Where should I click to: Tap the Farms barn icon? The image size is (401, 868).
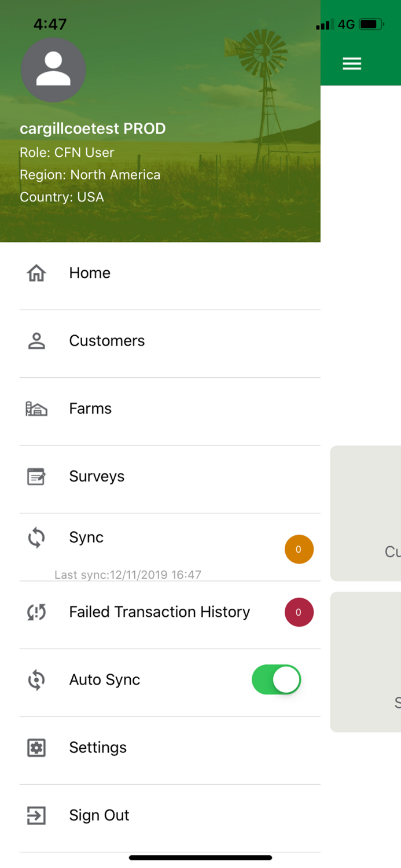click(x=36, y=409)
